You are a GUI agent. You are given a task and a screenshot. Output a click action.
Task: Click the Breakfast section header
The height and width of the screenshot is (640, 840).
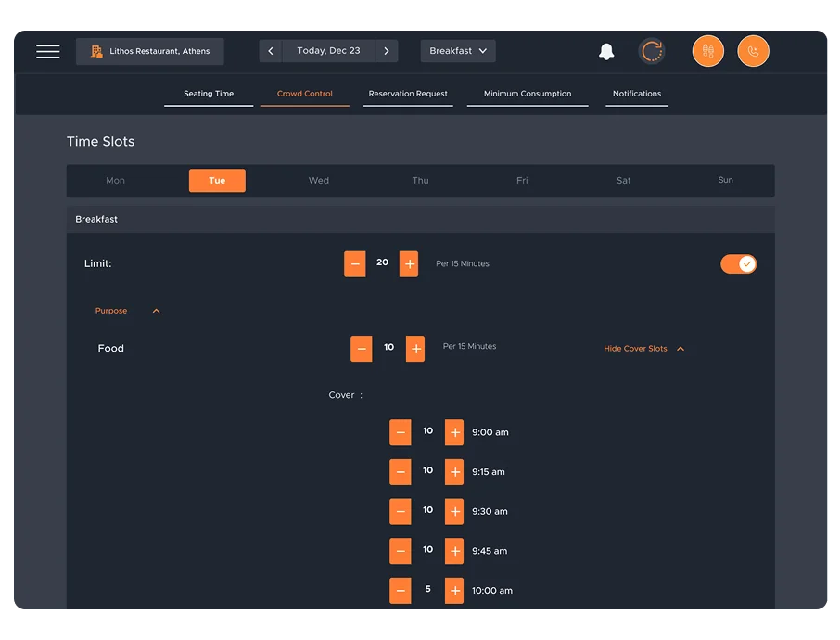421,219
